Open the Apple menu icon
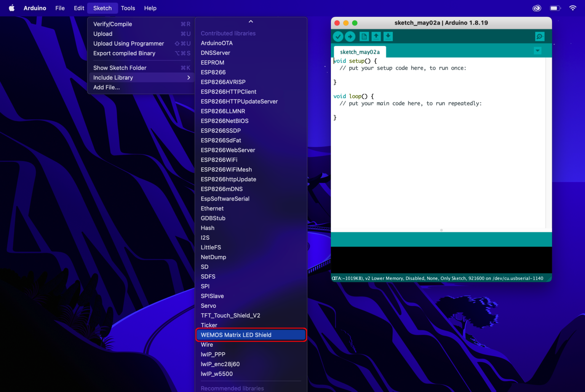Screen dimensions: 585x392 (11, 8)
